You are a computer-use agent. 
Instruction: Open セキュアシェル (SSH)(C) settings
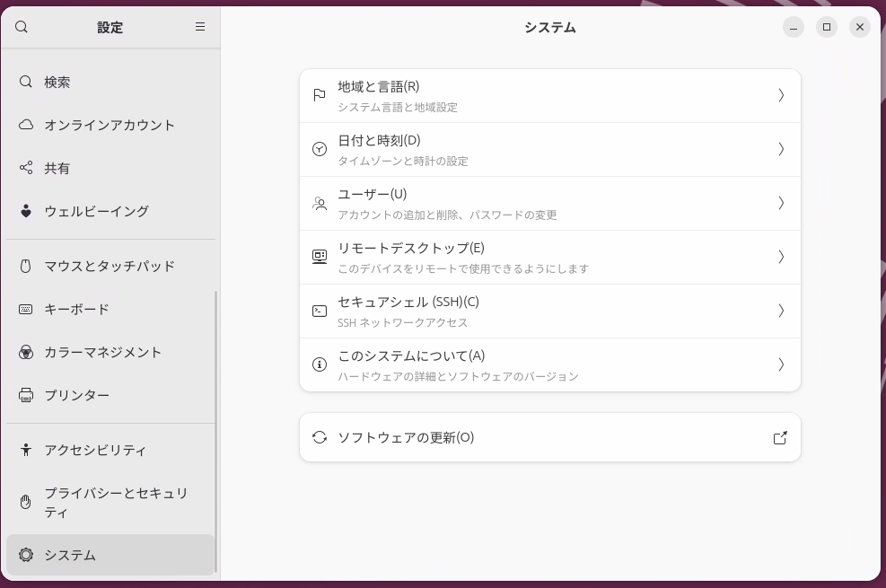549,311
